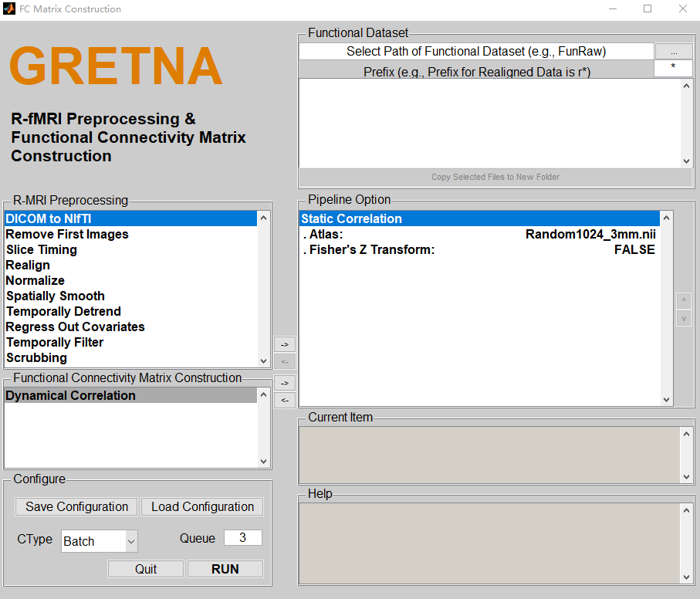This screenshot has height=599, width=700.
Task: Add preprocessing step to pipeline with right arrow
Action: [x=285, y=344]
